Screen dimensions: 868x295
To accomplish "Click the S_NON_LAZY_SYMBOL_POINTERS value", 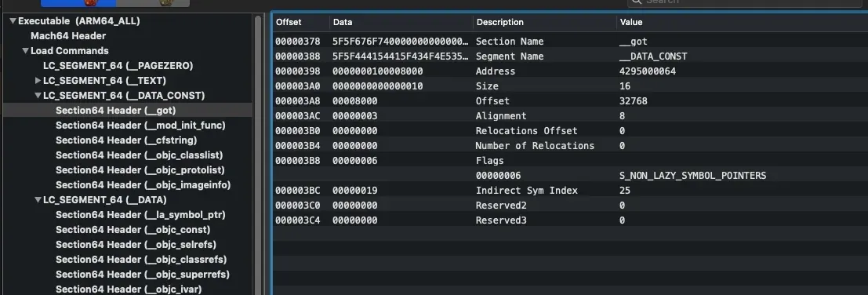I will click(x=692, y=176).
